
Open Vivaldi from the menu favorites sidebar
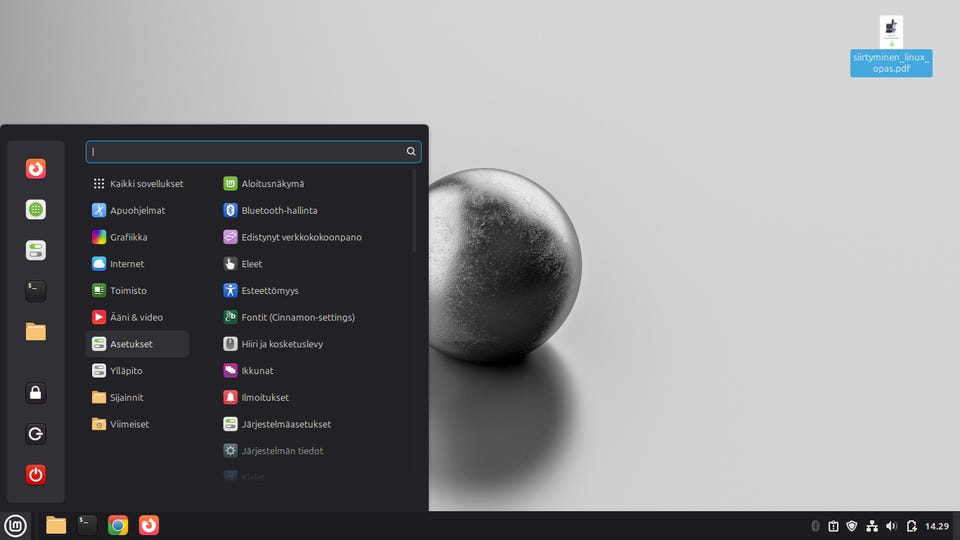coord(36,168)
